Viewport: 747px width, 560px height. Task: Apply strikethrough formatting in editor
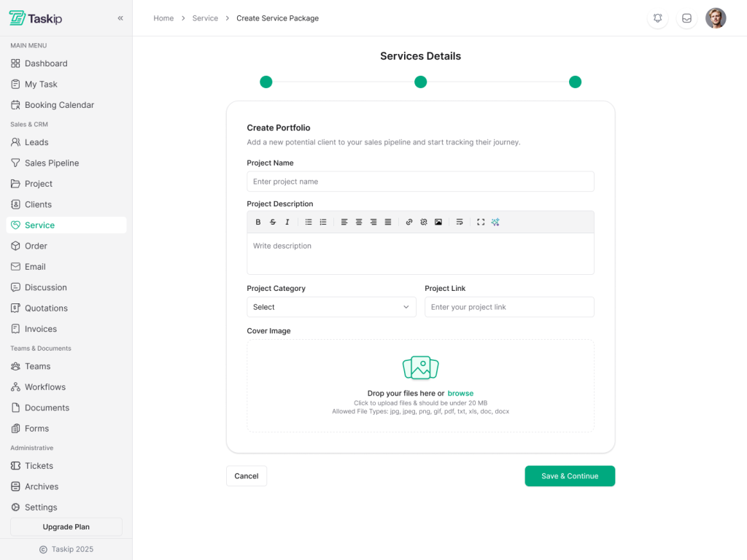(273, 222)
